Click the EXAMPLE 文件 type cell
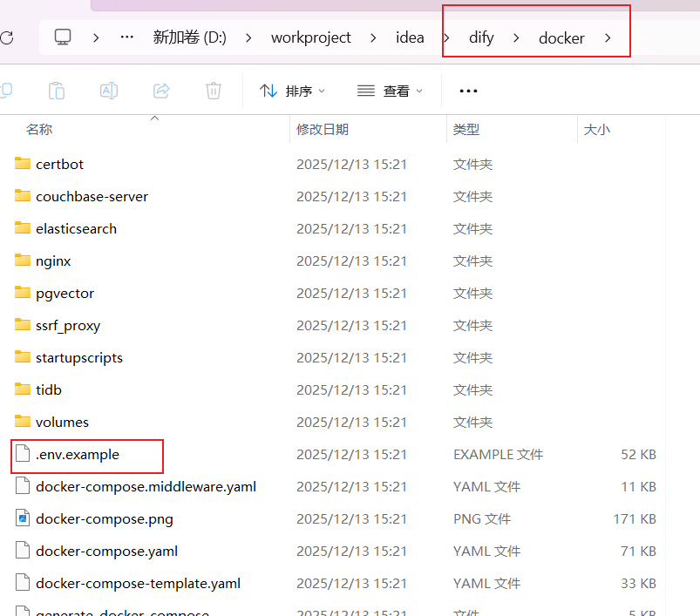This screenshot has height=616, width=700. (499, 455)
